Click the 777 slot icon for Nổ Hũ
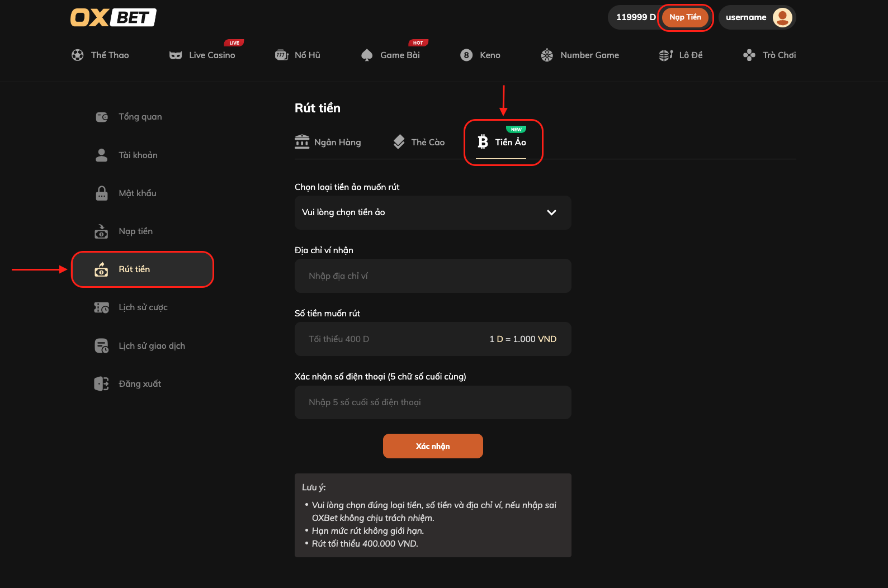 pyautogui.click(x=281, y=55)
